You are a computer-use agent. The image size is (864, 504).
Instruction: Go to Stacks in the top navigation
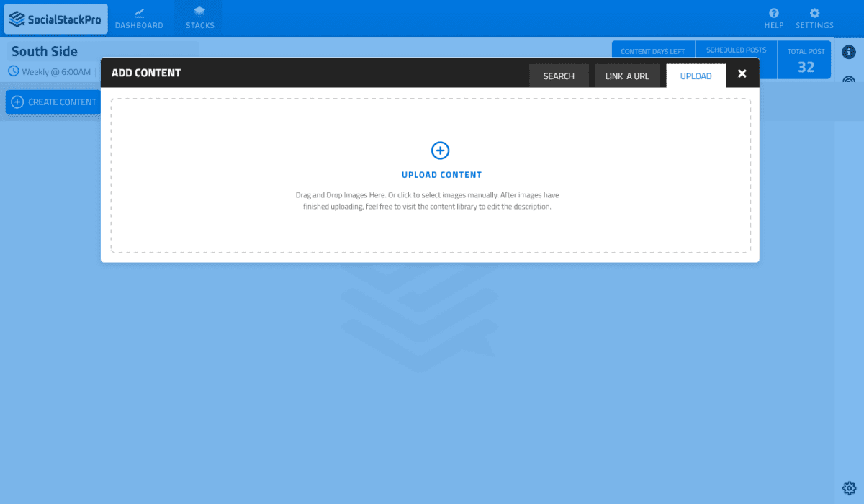[199, 19]
